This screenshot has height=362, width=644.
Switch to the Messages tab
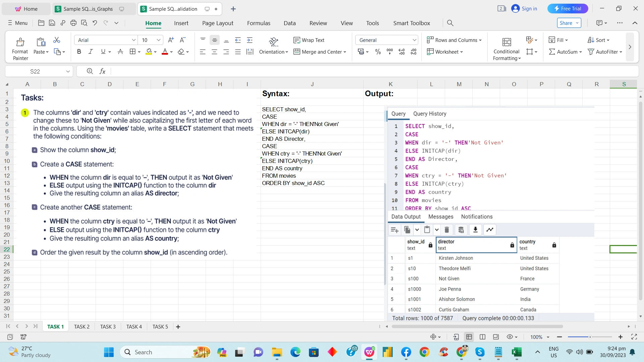click(440, 217)
